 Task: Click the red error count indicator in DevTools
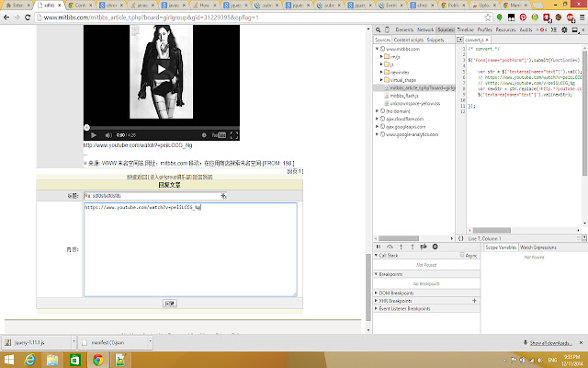(542, 29)
